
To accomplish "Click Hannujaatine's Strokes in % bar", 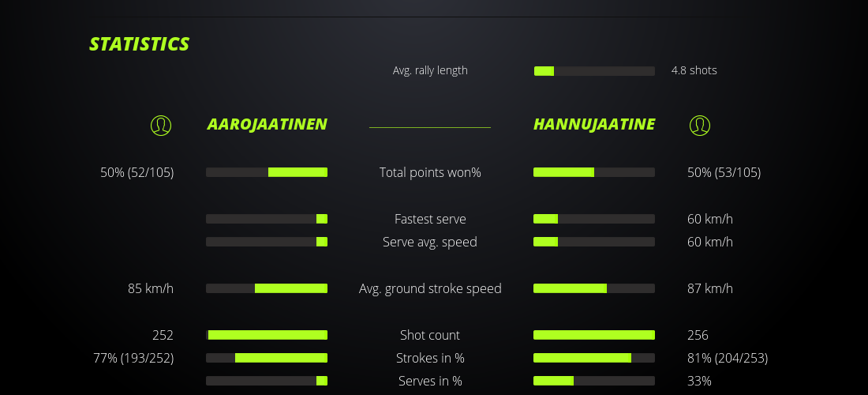I will click(x=594, y=358).
